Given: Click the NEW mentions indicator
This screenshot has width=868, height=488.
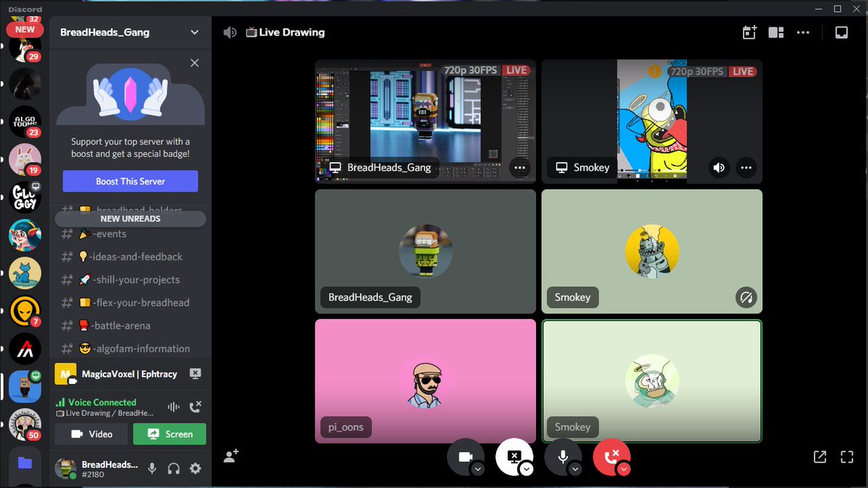Looking at the screenshot, I should [25, 30].
